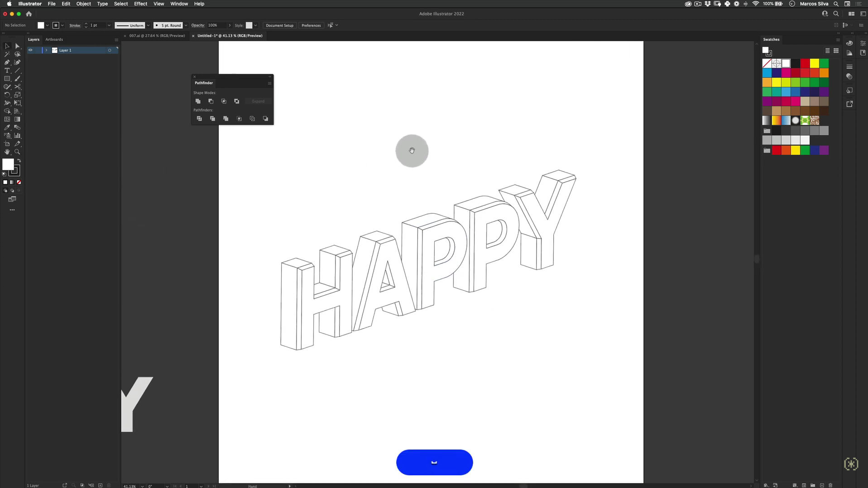Click Divide in Pathfinder panel
Viewport: 868px width, 488px height.
(199, 119)
